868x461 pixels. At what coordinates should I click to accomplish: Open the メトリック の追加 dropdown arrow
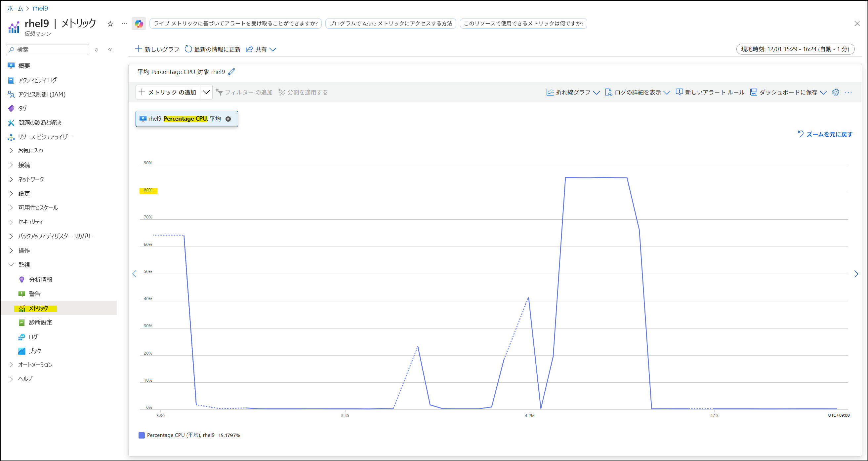pyautogui.click(x=206, y=92)
